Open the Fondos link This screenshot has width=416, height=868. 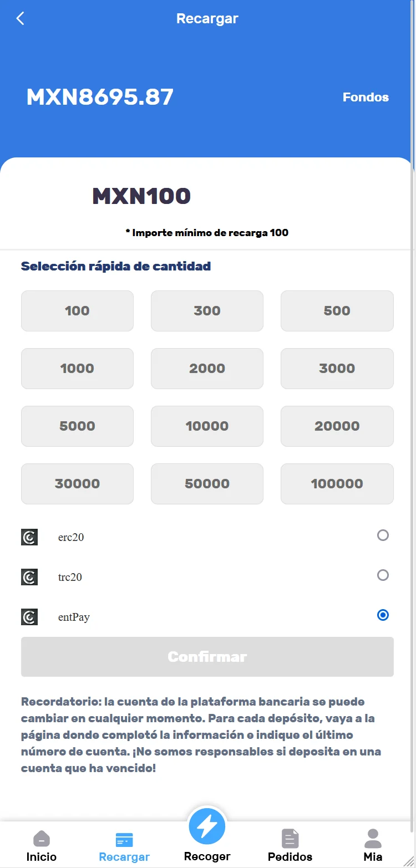pyautogui.click(x=366, y=97)
